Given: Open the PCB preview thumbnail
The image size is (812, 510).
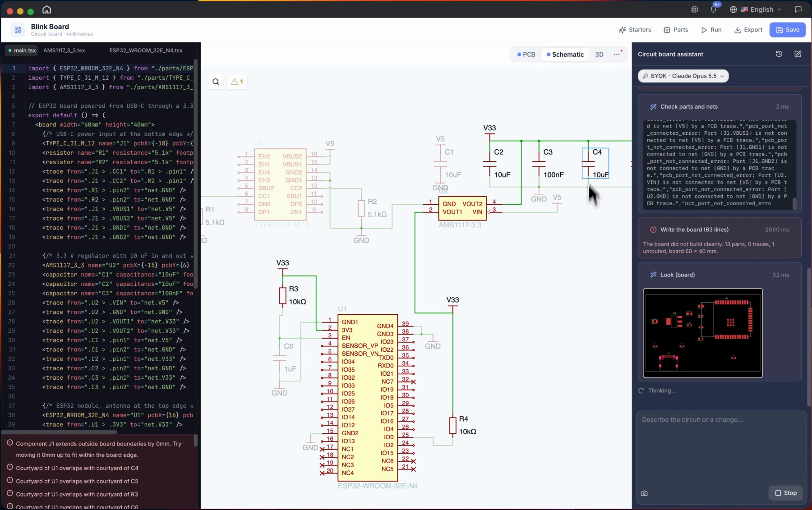Looking at the screenshot, I should [x=702, y=333].
